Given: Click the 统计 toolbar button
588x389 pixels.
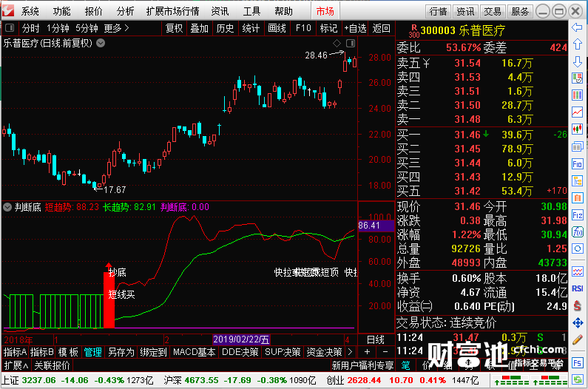Looking at the screenshot, I should (251, 28).
